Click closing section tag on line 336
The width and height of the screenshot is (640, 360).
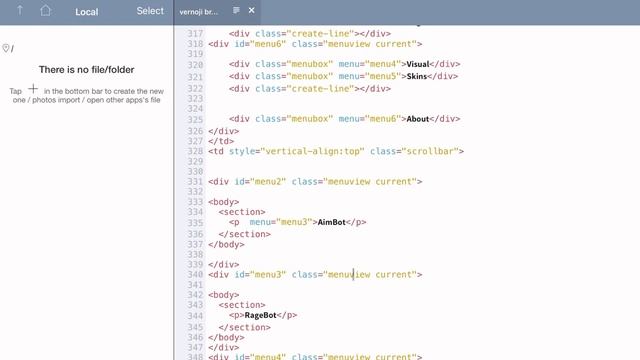(x=244, y=234)
